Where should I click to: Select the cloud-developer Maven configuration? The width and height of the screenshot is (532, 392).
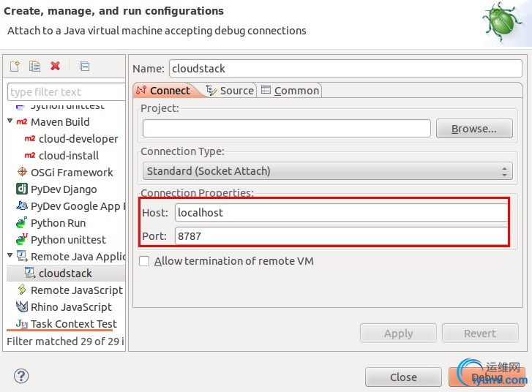click(x=78, y=139)
